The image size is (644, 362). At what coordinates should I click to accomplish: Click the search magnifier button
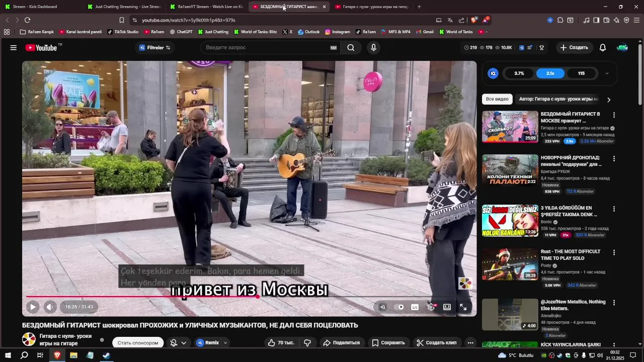[351, 48]
